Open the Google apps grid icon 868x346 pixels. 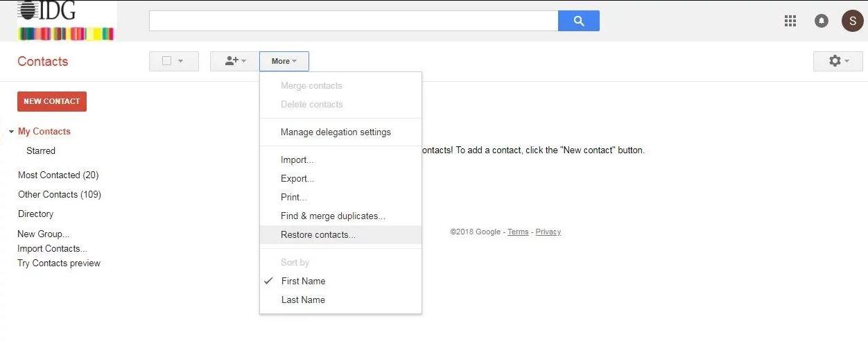[790, 21]
